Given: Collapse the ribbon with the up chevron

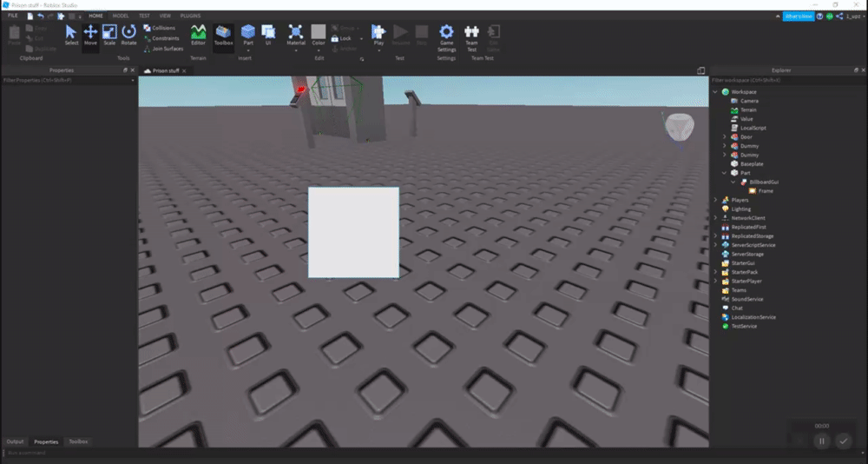Looking at the screenshot, I should pyautogui.click(x=777, y=17).
